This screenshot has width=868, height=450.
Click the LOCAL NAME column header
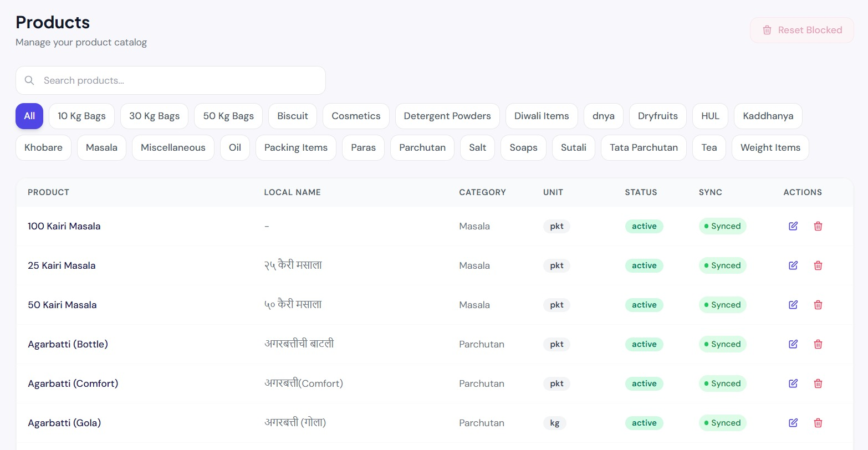(x=292, y=192)
